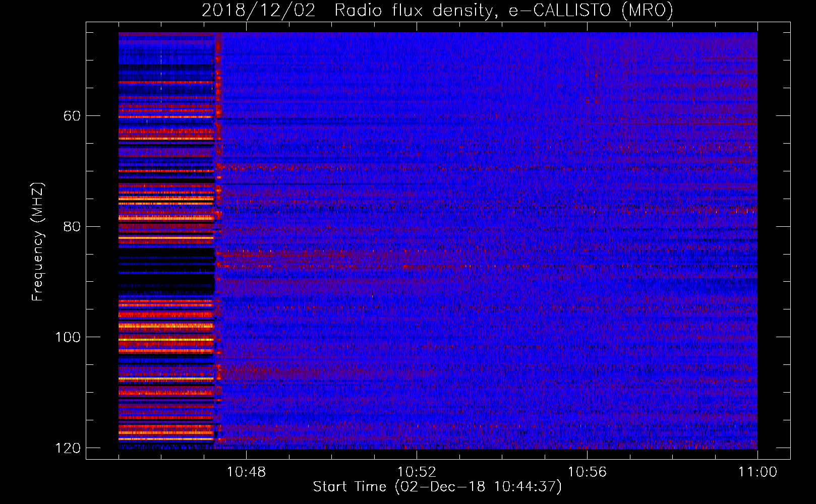The height and width of the screenshot is (504, 816).
Task: Click the '10:52' time tick label
Action: click(x=417, y=472)
